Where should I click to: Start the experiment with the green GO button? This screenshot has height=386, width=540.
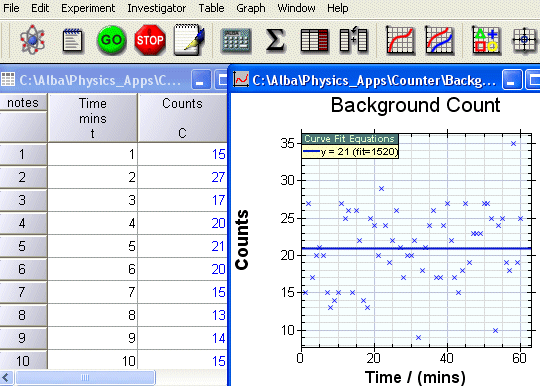(x=111, y=40)
